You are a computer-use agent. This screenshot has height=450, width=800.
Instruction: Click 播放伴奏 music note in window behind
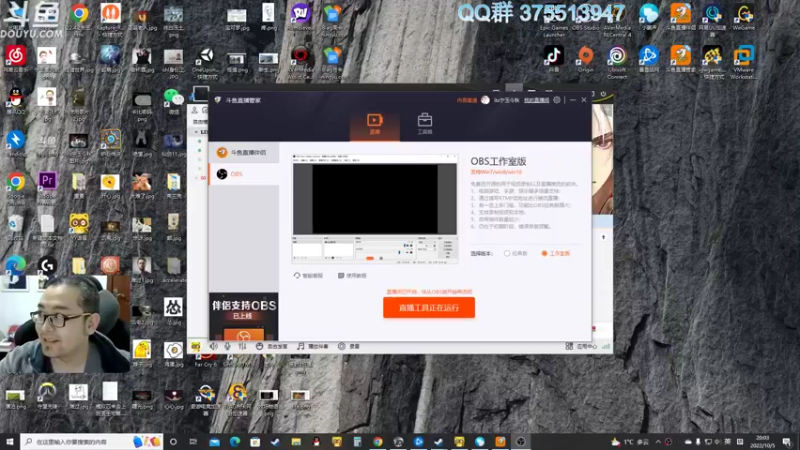(313, 346)
